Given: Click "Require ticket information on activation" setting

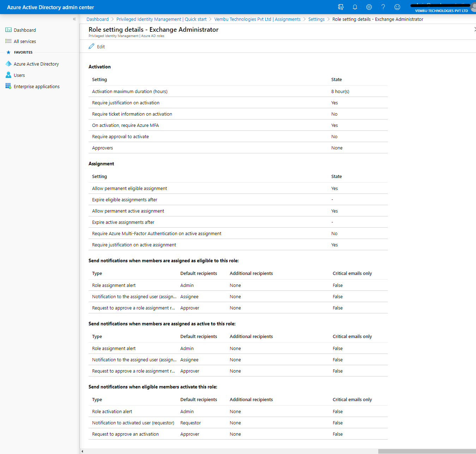Looking at the screenshot, I should coord(132,114).
